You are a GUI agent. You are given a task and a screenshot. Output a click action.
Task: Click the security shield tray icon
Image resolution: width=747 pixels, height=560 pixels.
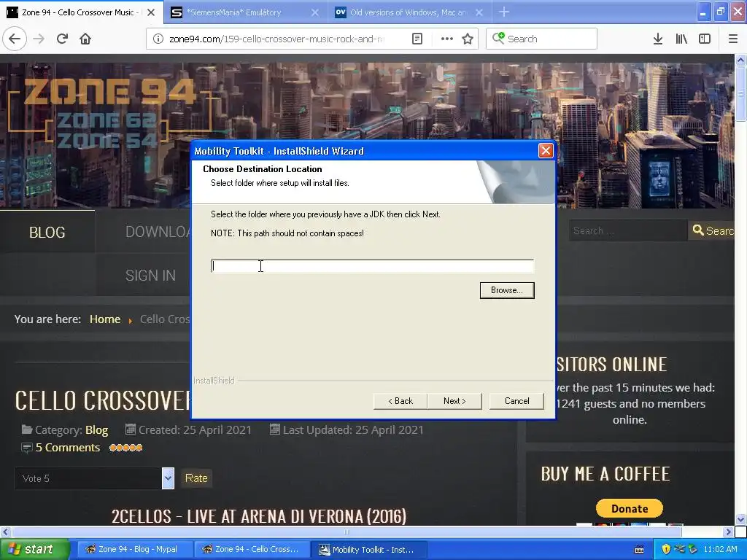pyautogui.click(x=666, y=550)
